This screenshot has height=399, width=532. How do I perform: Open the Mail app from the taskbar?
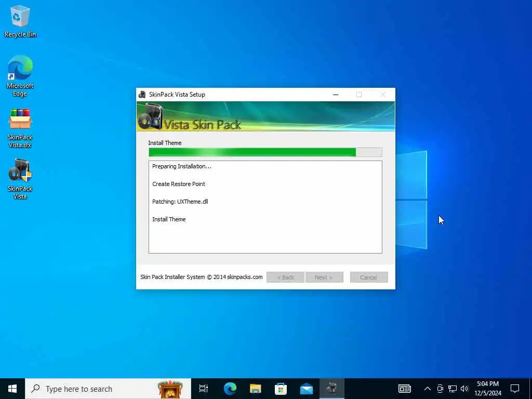click(307, 389)
